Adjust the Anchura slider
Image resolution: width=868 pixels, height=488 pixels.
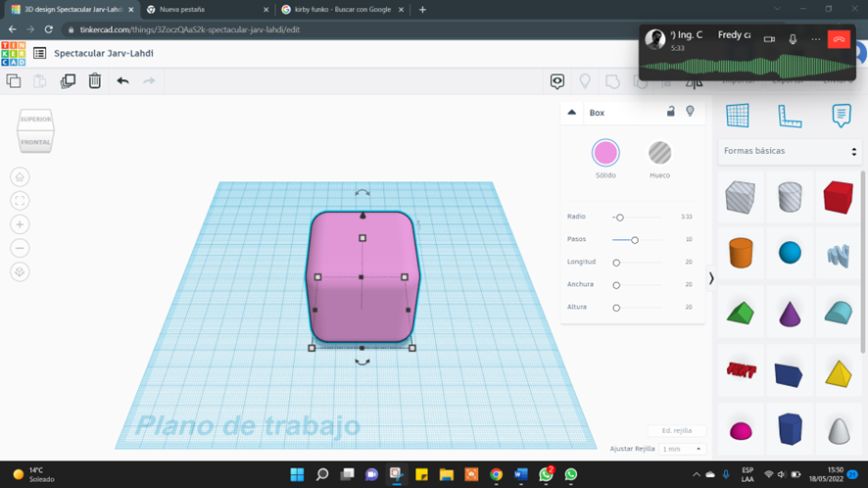(616, 285)
